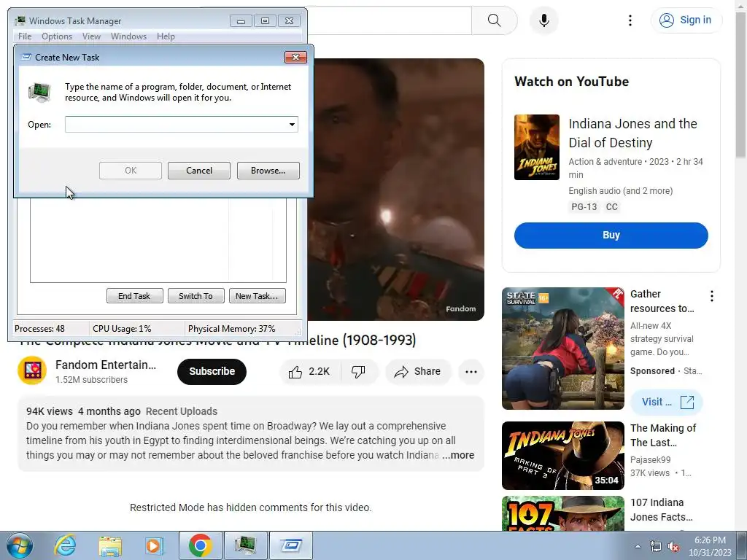Select Create New Task taskbar icon

291,545
